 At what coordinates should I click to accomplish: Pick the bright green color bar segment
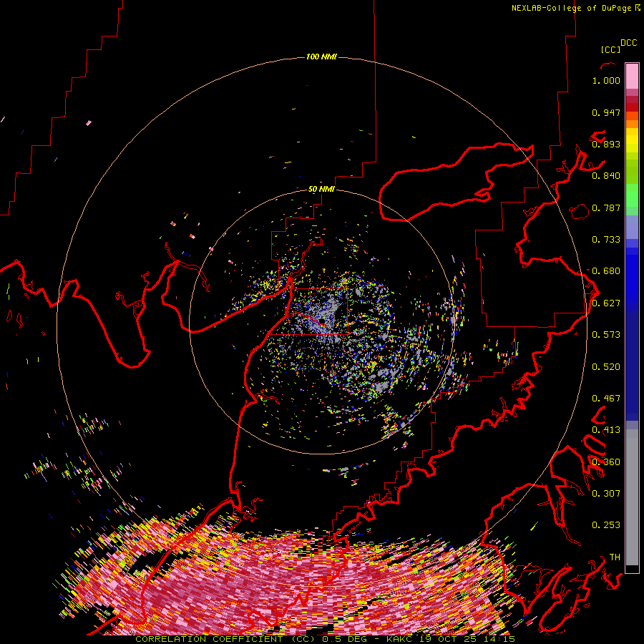(632, 195)
